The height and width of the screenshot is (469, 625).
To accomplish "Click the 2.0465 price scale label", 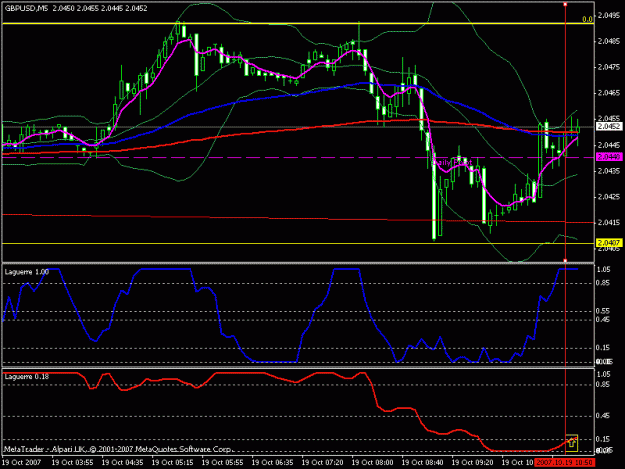I will [x=609, y=93].
